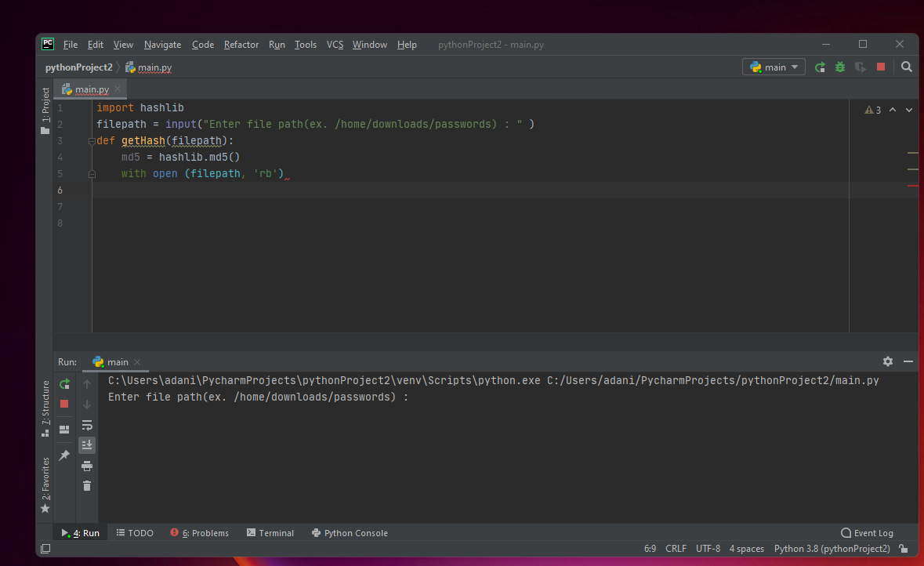The width and height of the screenshot is (924, 566).
Task: Open the TODO tool window
Action: click(x=135, y=533)
